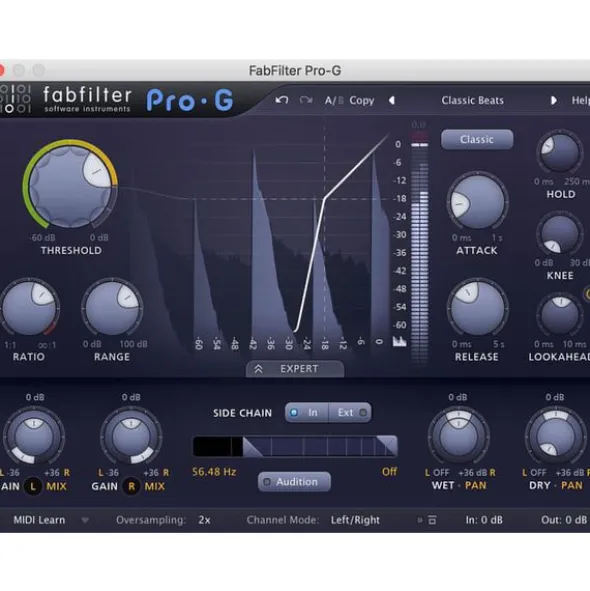This screenshot has width=590, height=591.
Task: Change the 2x oversampling setting
Action: click(x=204, y=520)
